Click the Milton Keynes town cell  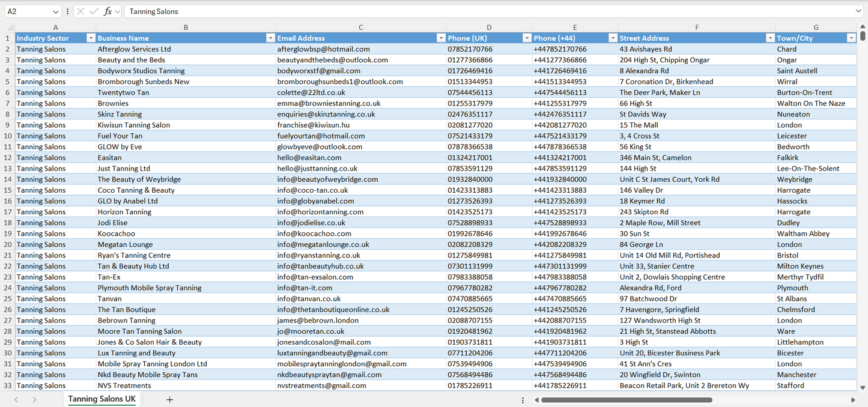pyautogui.click(x=816, y=266)
